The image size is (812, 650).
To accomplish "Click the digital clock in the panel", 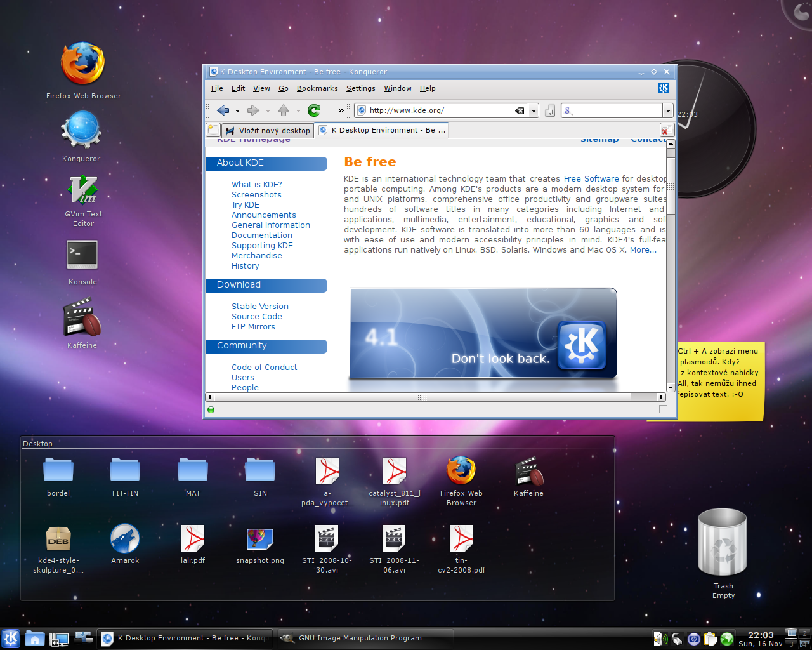I will pyautogui.click(x=761, y=639).
